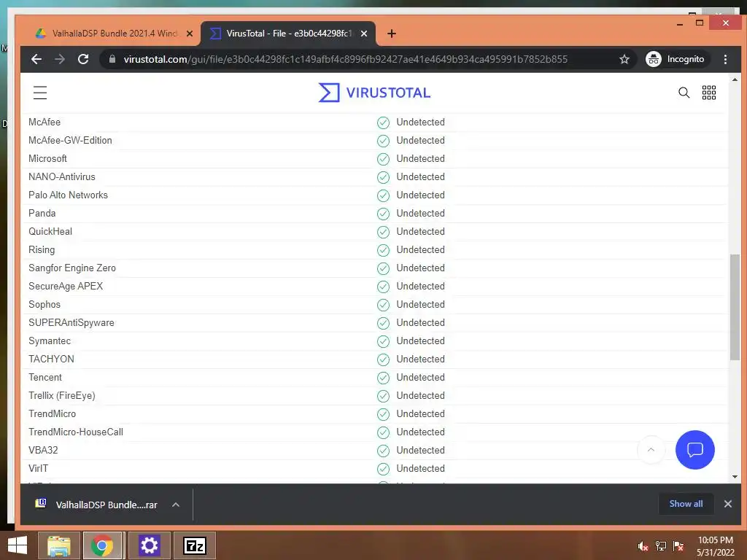Click the VirusTotal logo
The height and width of the screenshot is (560, 747).
tap(374, 93)
